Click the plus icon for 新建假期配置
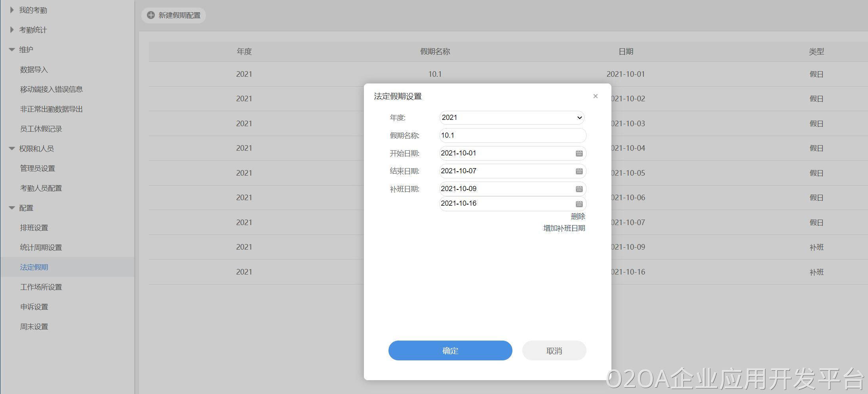Viewport: 868px width, 394px height. [x=151, y=15]
